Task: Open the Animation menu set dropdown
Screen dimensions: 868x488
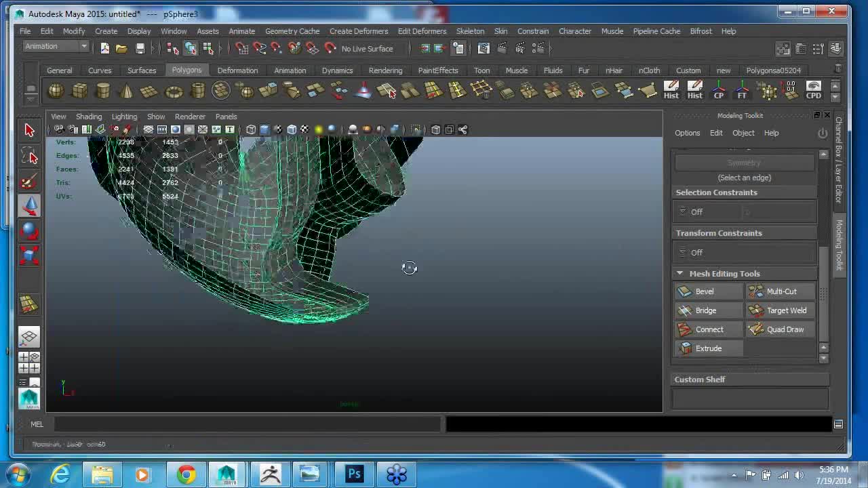Action: click(x=56, y=47)
